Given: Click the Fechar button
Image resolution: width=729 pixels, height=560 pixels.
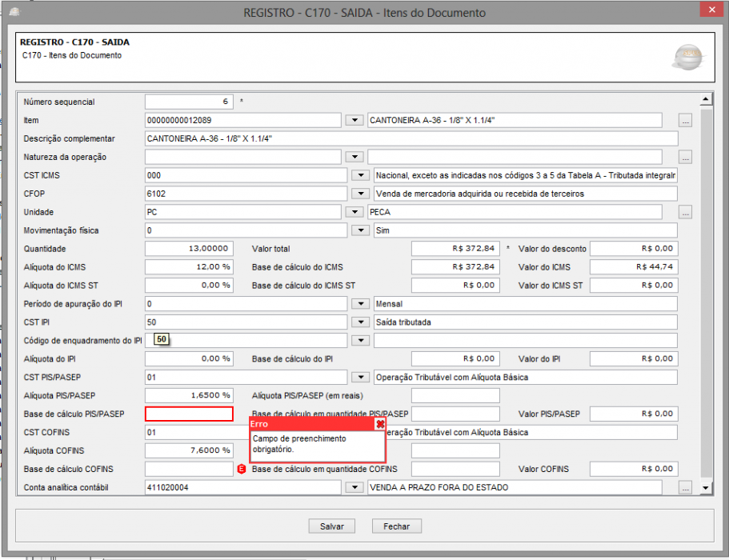Looking at the screenshot, I should pos(397,526).
